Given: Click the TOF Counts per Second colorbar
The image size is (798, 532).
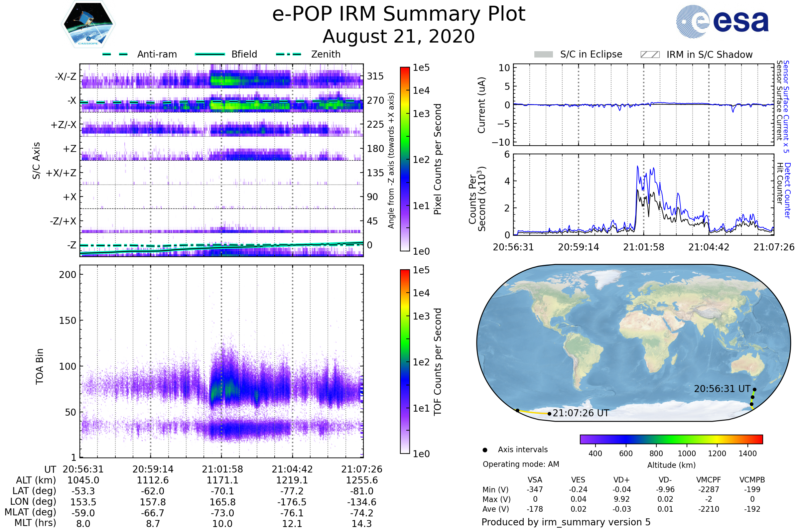Looking at the screenshot, I should point(405,361).
